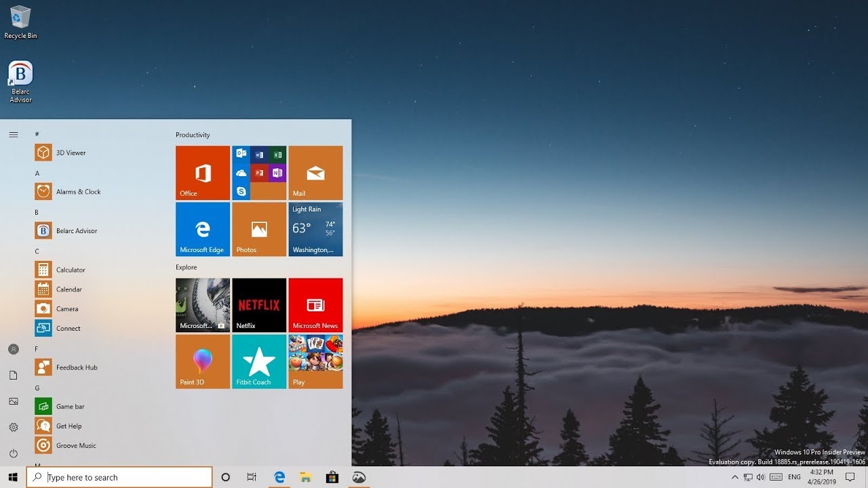Open the user account icon in Start
868x488 pixels.
(13, 349)
